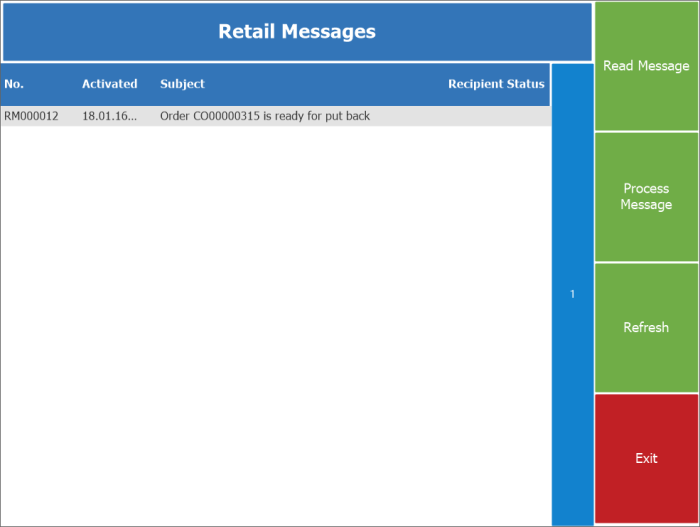This screenshot has width=700, height=527.
Task: Click the Activated column header
Action: 109,84
